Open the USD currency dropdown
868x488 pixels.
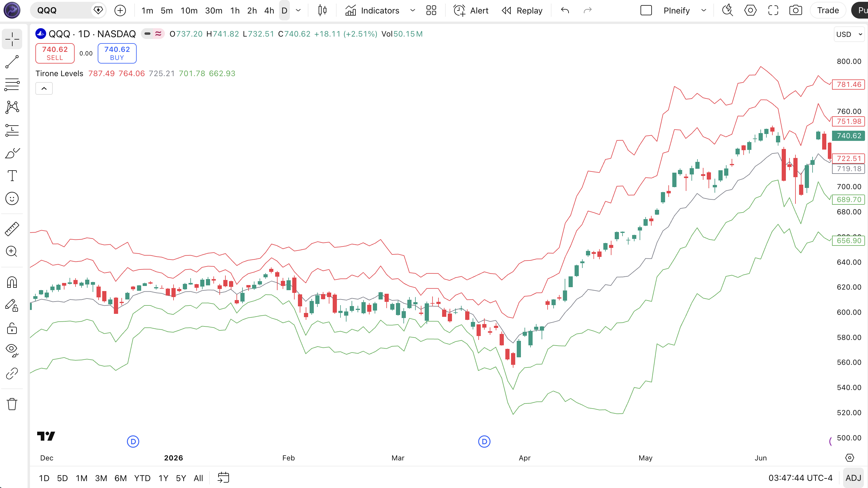[849, 34]
